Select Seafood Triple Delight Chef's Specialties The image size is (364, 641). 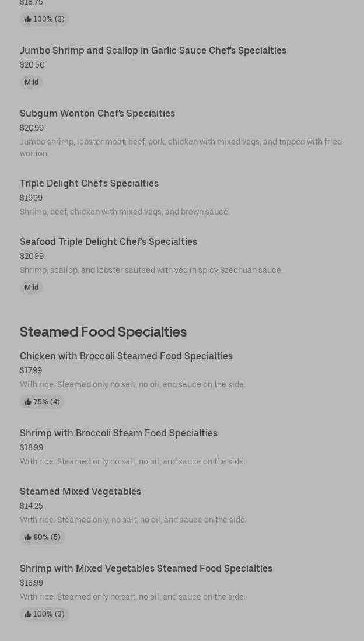point(108,241)
